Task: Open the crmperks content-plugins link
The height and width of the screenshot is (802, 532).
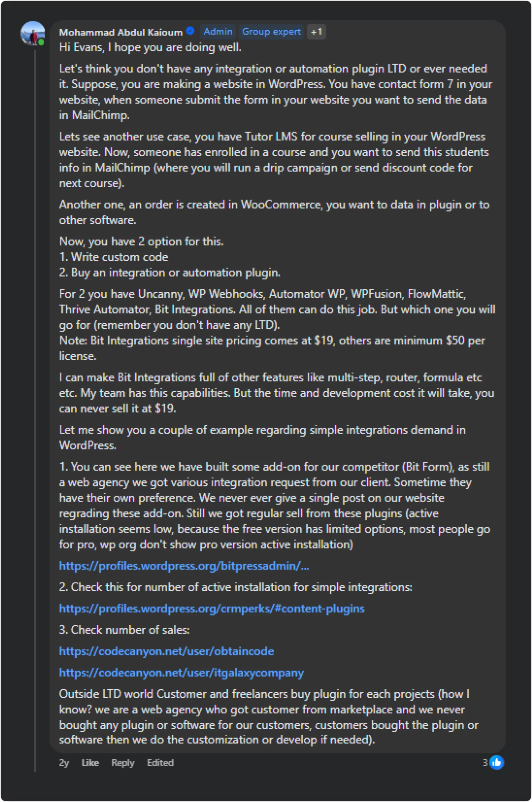Action: (212, 608)
